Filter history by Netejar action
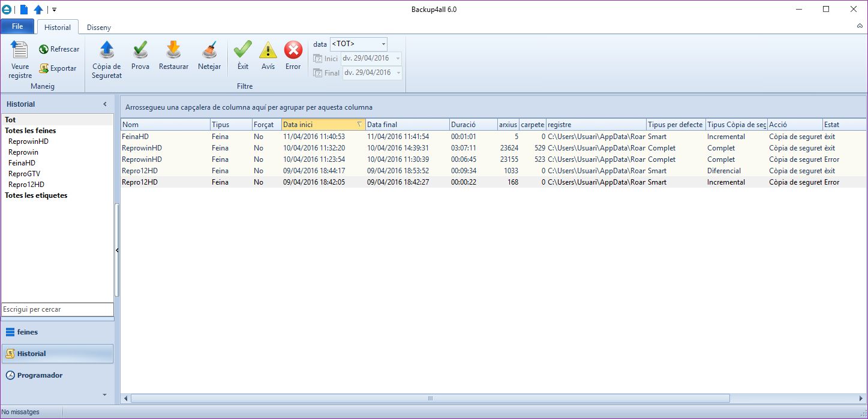Viewport: 868px width, 419px height. 209,50
